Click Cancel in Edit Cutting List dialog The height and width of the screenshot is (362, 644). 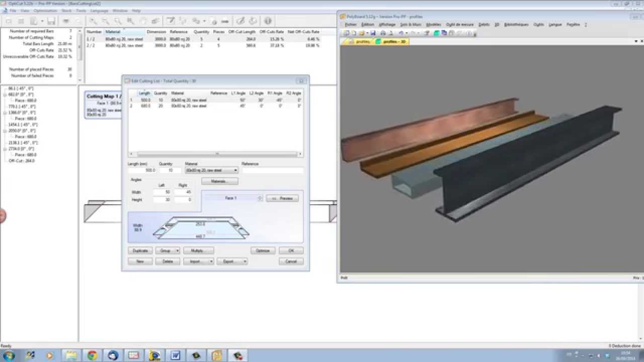(x=291, y=261)
